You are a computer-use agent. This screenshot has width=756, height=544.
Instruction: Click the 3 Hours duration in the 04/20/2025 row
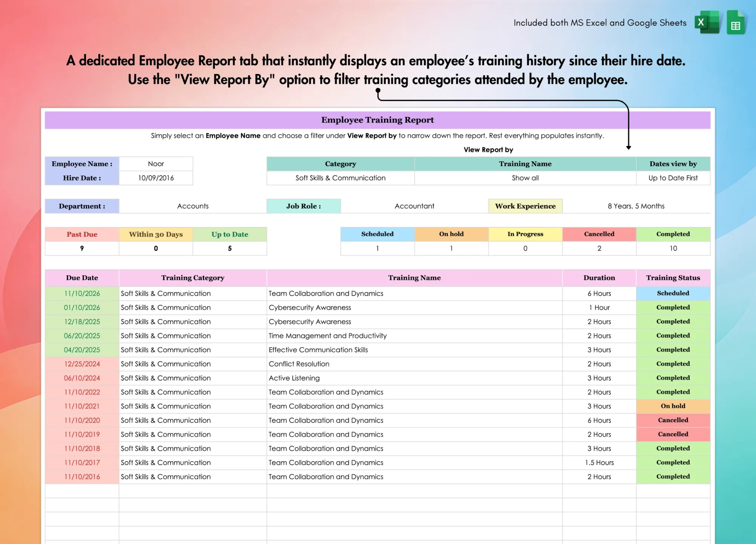[599, 350]
